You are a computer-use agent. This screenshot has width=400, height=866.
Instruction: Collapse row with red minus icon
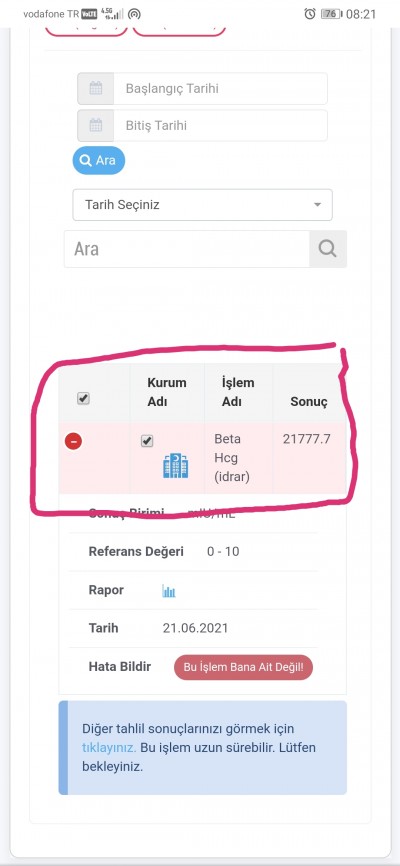click(x=73, y=441)
